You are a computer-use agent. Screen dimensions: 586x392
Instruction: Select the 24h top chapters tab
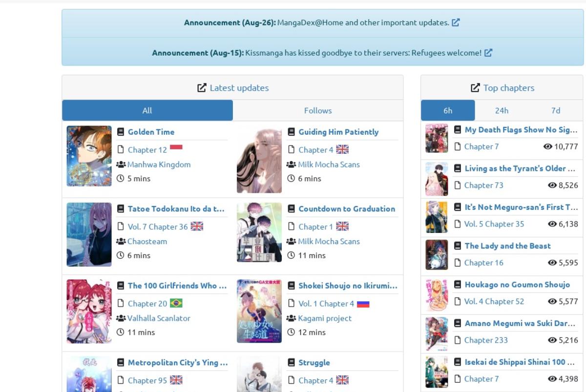(502, 110)
